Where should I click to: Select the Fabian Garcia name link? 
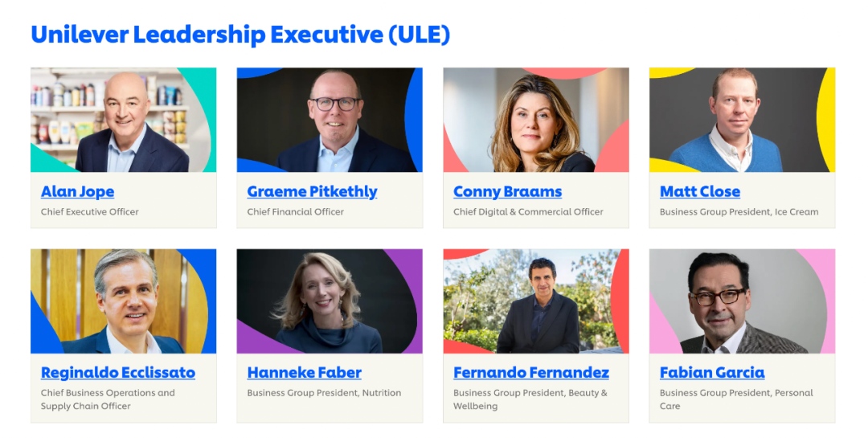[711, 372]
